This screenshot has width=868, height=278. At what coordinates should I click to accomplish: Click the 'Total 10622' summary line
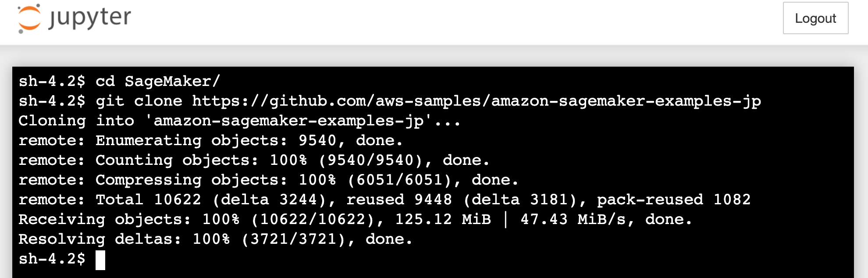pyautogui.click(x=384, y=200)
